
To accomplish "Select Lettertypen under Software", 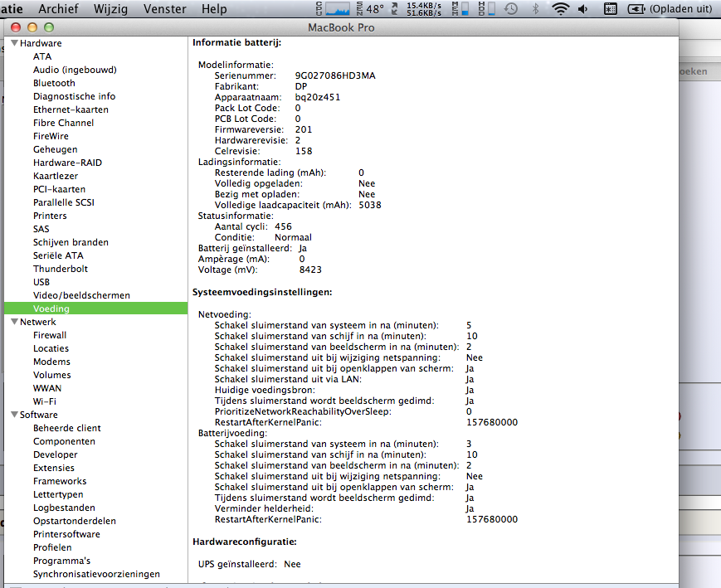I will [x=58, y=494].
